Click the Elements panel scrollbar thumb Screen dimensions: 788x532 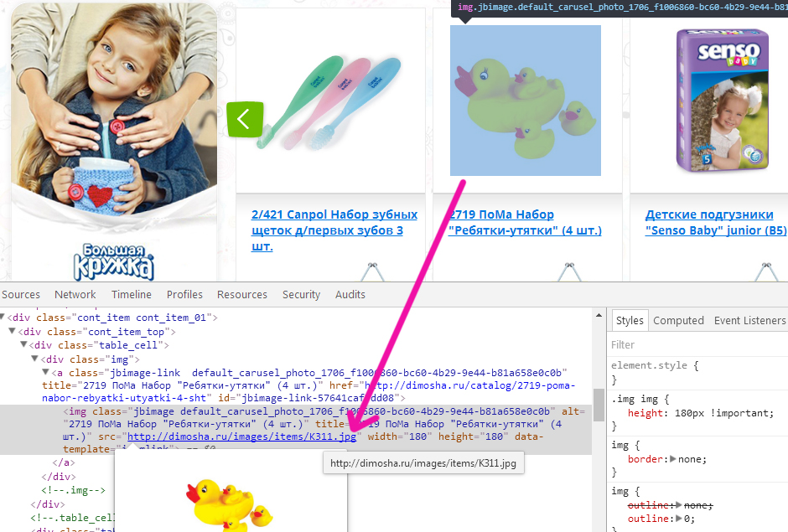click(x=599, y=405)
